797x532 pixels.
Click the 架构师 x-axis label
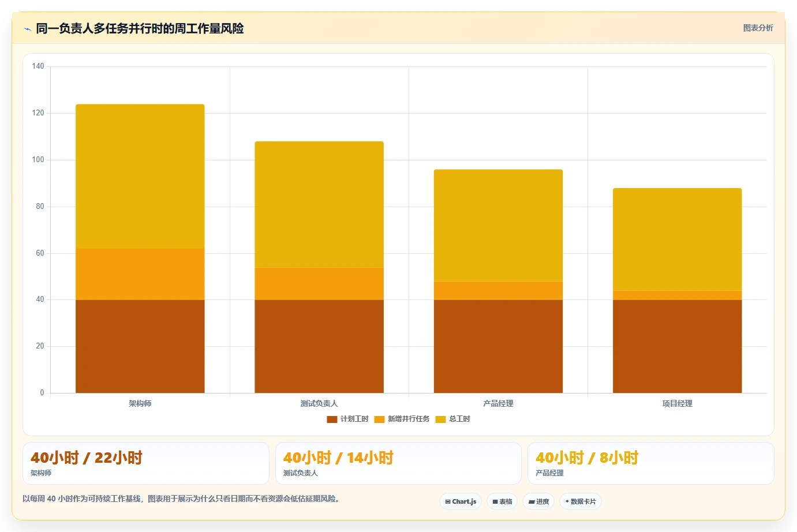tap(140, 403)
